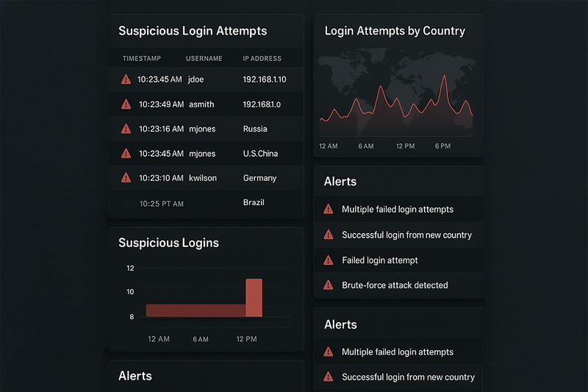
Task: Select the alert triangle on mjones Russia row
Action: [126, 129]
